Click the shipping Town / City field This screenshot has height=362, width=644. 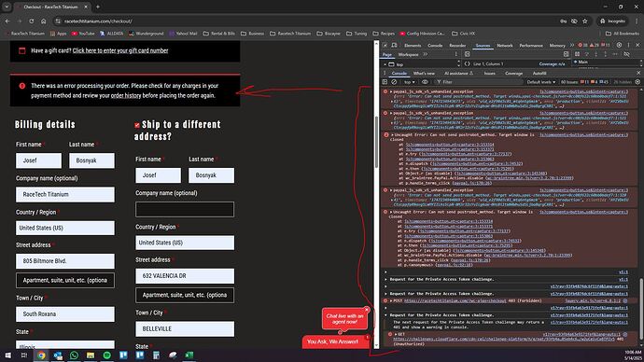coord(185,328)
